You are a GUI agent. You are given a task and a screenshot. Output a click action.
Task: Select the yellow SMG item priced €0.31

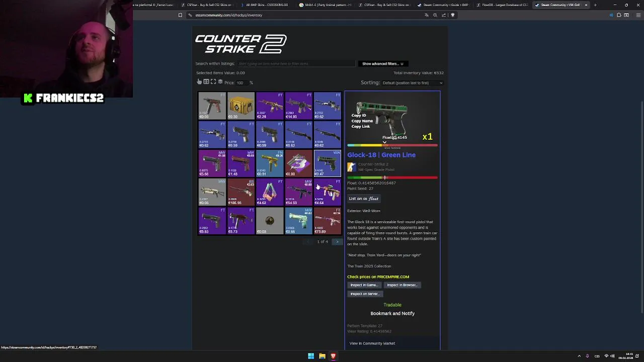point(270,163)
